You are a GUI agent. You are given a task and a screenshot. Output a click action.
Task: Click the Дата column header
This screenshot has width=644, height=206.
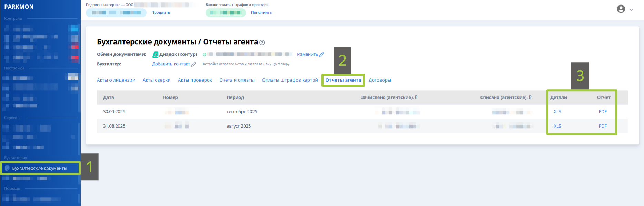pyautogui.click(x=109, y=97)
